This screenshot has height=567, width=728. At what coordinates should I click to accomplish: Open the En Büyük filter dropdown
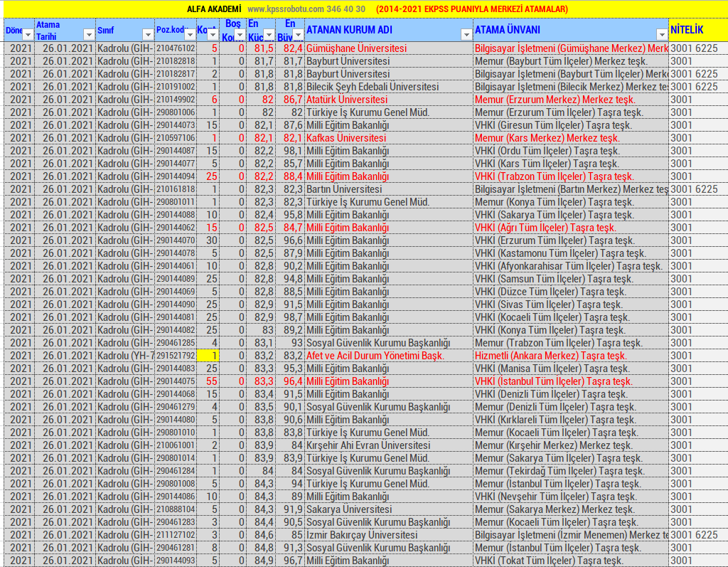coord(298,35)
